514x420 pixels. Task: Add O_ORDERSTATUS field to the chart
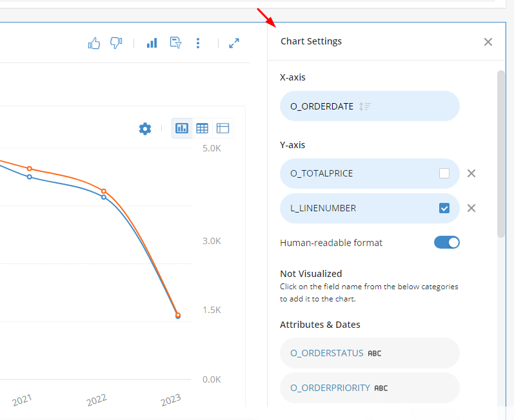(x=370, y=353)
